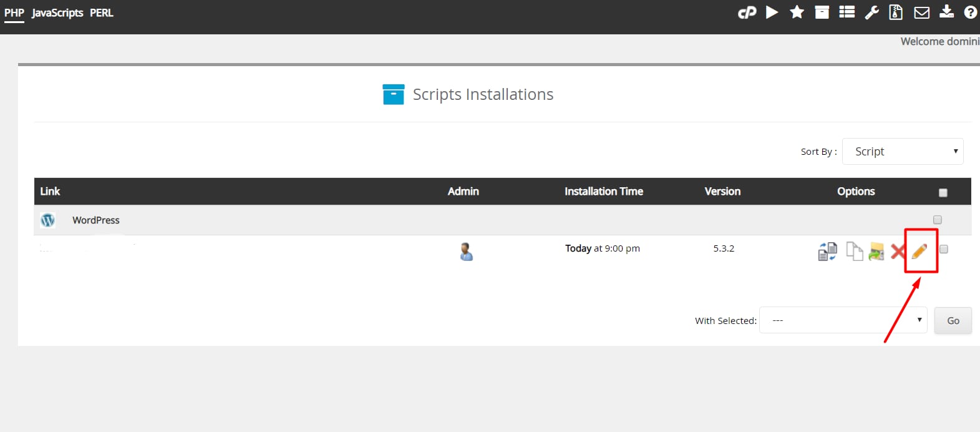This screenshot has width=980, height=432.
Task: Open the Sort By Script dropdown
Action: 902,152
